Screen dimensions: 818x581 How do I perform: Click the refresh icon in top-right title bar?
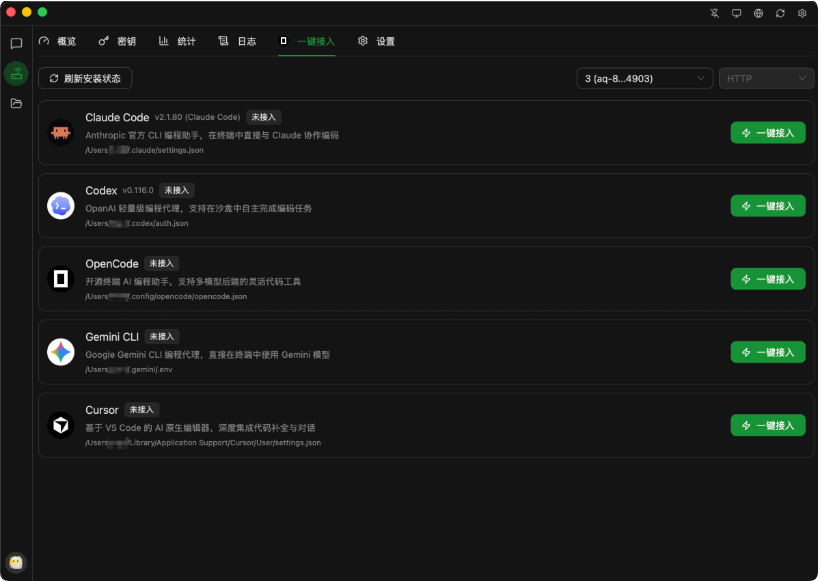click(780, 13)
